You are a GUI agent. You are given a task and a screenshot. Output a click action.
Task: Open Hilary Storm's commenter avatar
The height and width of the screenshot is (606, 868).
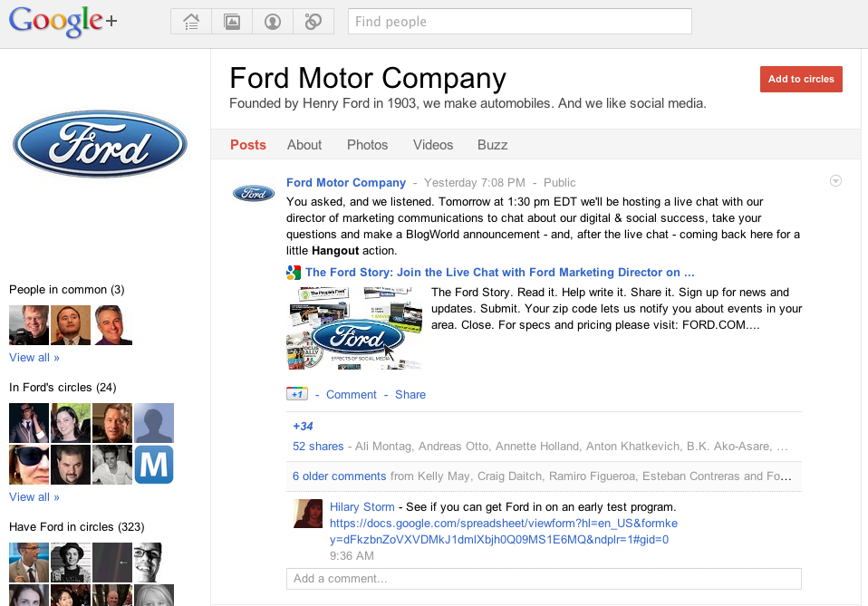tap(308, 513)
